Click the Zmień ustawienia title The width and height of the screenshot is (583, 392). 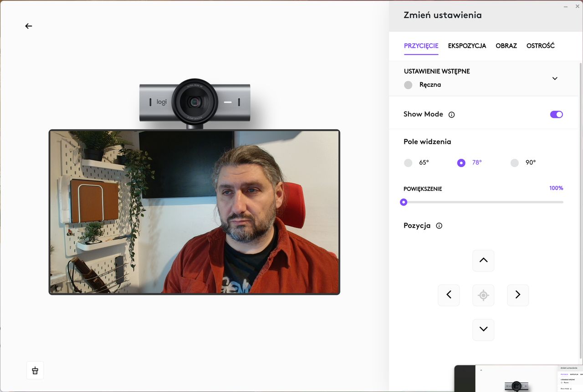pos(442,15)
